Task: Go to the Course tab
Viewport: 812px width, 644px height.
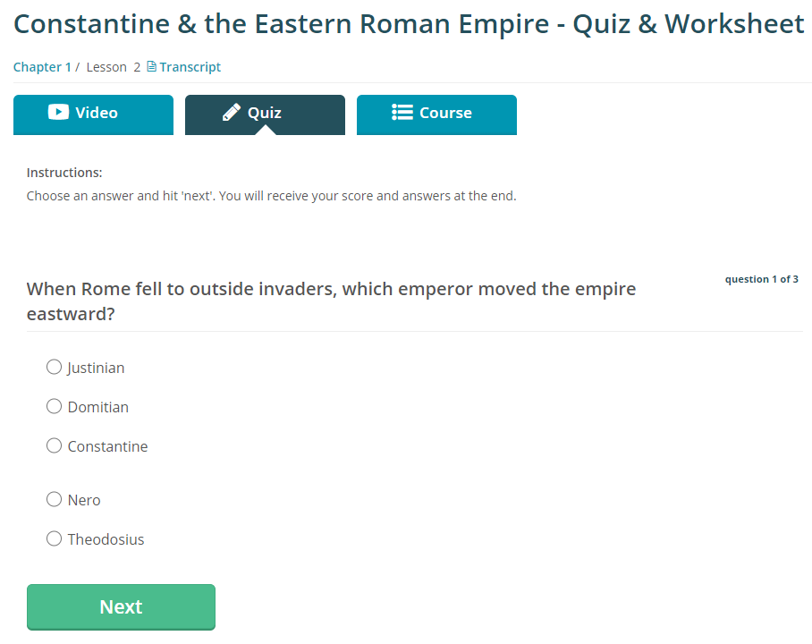Action: pyautogui.click(x=436, y=114)
